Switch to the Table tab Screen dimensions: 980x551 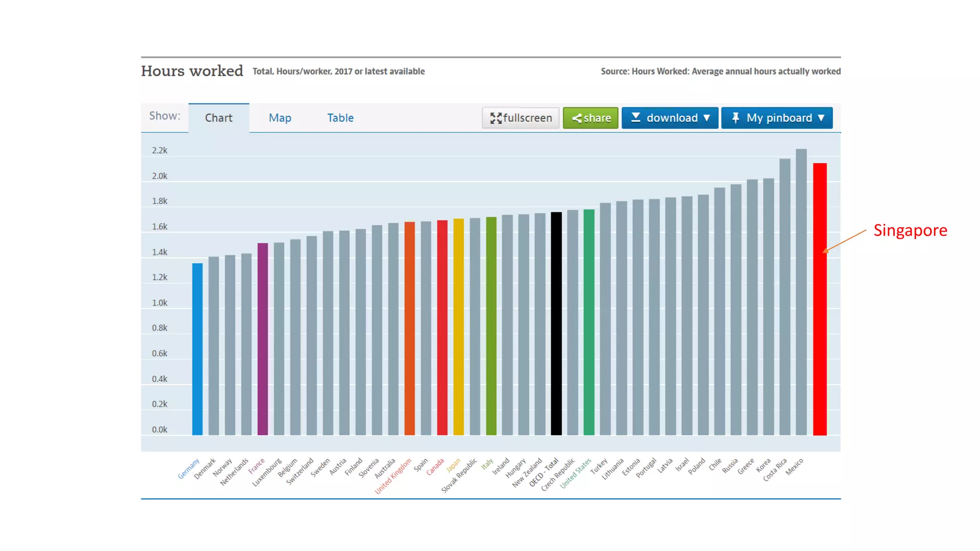point(340,118)
